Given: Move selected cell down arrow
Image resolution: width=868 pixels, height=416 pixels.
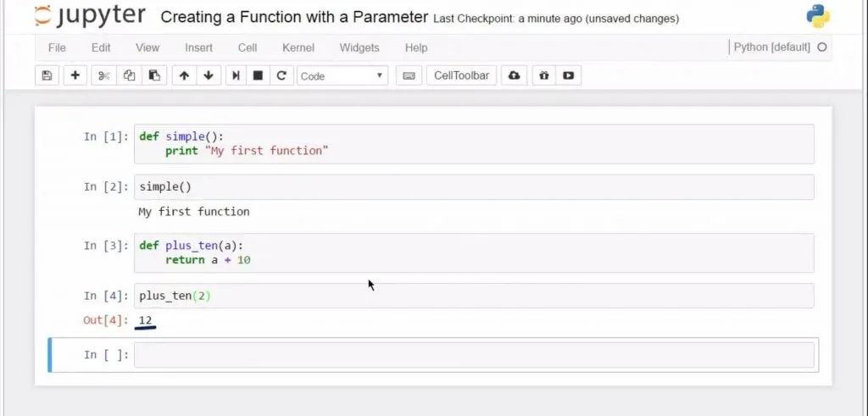Looking at the screenshot, I should [x=208, y=75].
